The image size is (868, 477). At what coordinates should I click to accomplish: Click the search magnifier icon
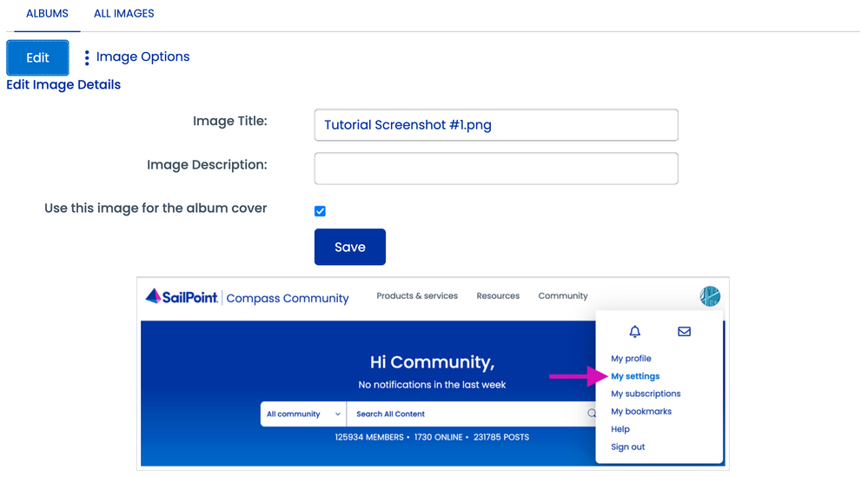point(591,414)
